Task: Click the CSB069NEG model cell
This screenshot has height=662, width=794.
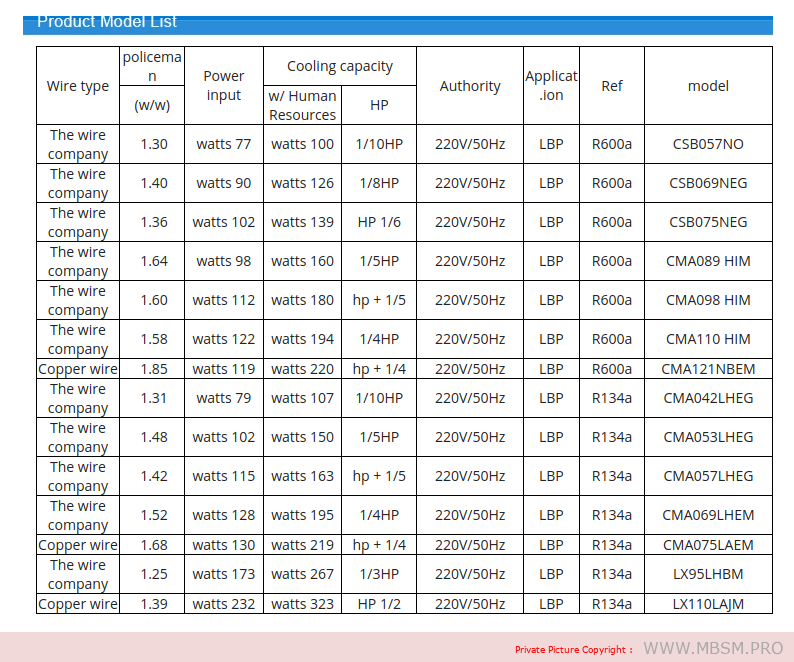Action: pos(708,183)
